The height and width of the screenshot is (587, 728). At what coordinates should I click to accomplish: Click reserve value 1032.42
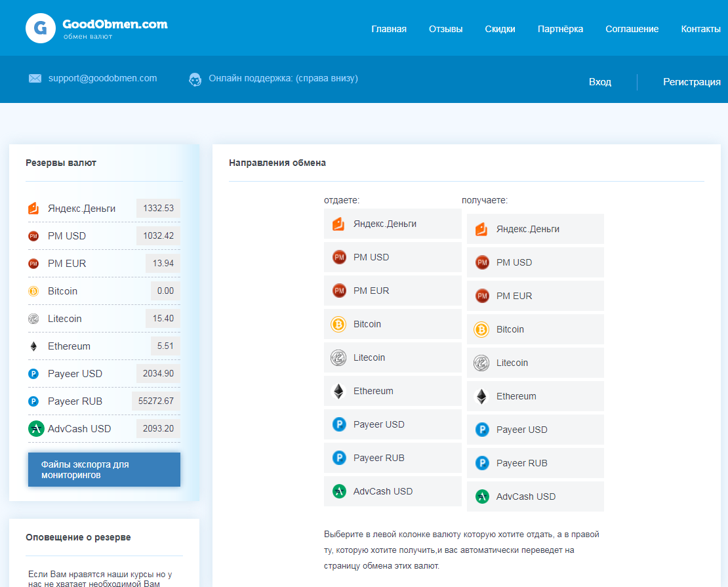tap(158, 235)
